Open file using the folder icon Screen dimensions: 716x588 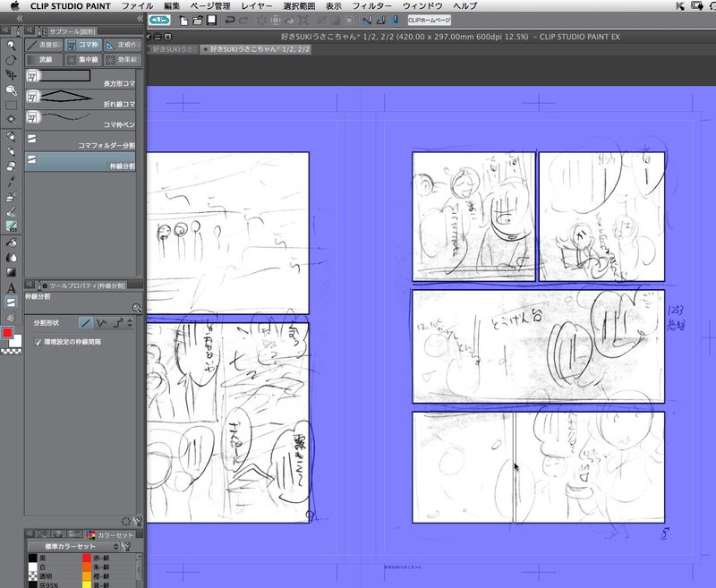click(197, 20)
